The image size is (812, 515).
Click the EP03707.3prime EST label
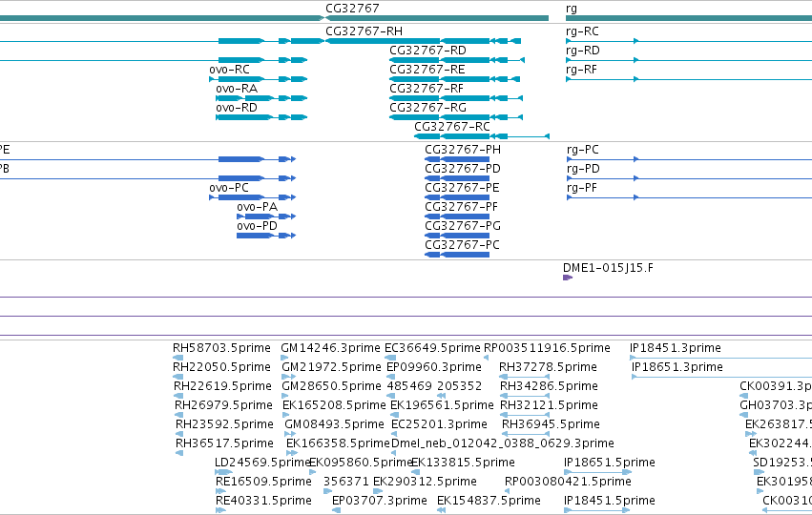[380, 501]
